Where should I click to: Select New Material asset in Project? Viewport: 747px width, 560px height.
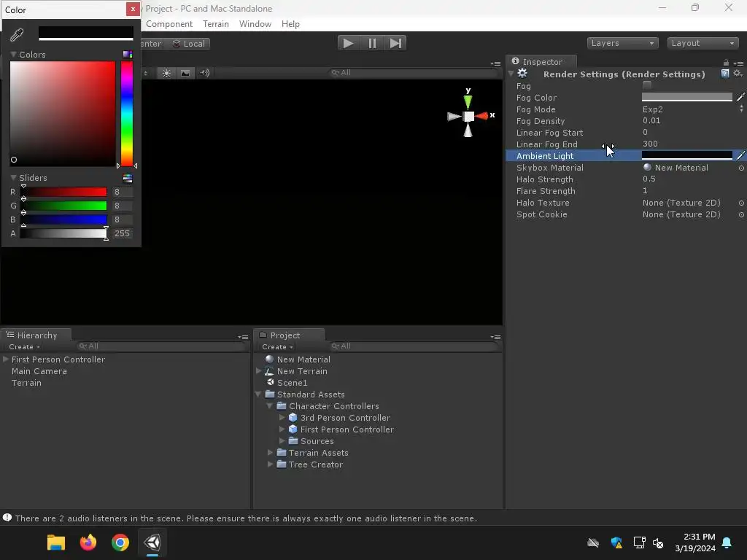pos(303,359)
